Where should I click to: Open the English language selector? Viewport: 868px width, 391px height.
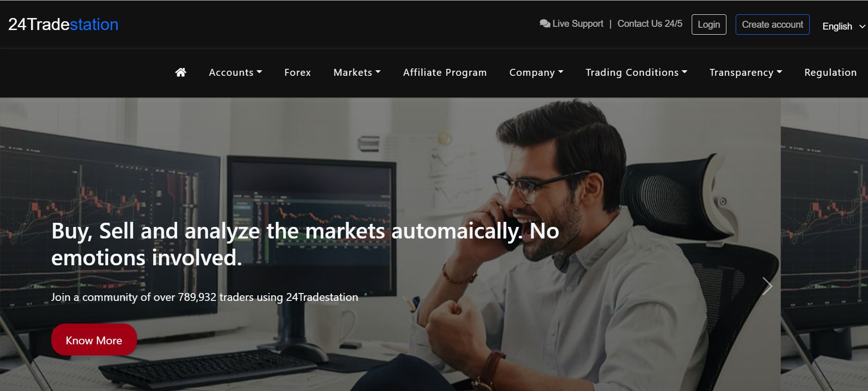tap(843, 26)
